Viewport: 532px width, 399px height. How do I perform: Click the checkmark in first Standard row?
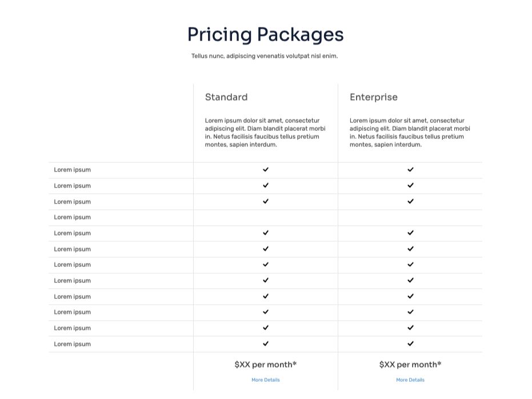[266, 169]
